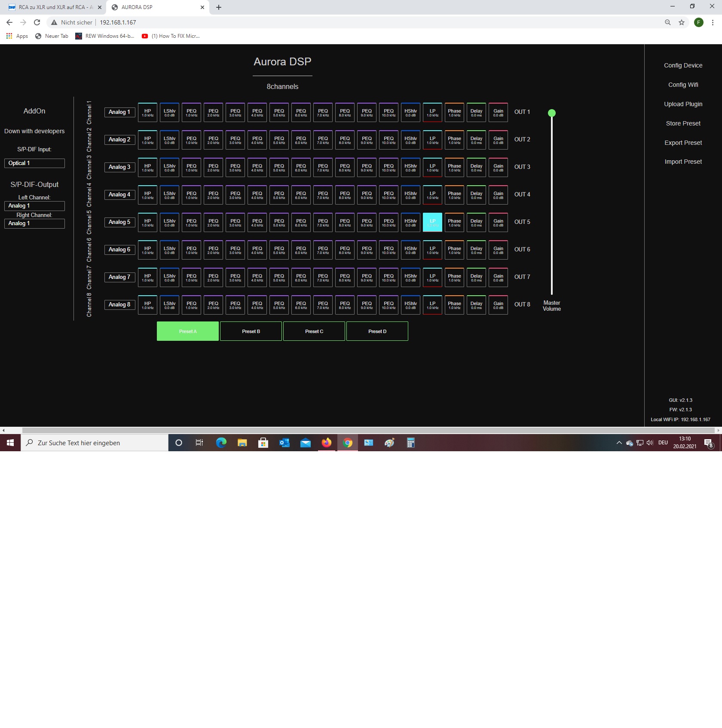Open the HP filter block on Channel 1
The image size is (722, 728).
[147, 113]
